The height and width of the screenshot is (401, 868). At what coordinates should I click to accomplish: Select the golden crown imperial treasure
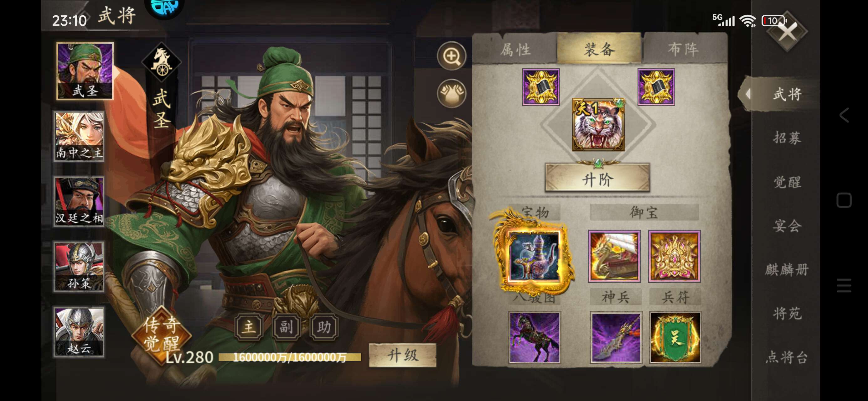[x=674, y=256]
